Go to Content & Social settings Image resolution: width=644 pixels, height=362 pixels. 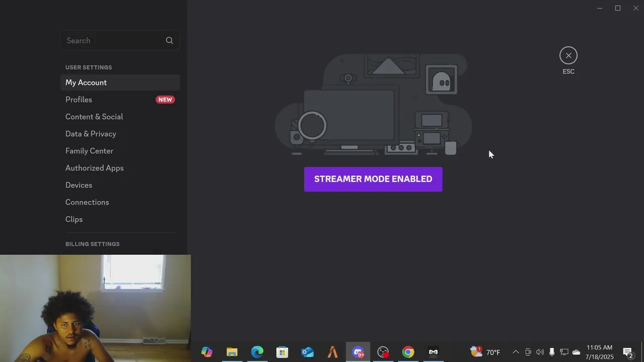[120, 117]
